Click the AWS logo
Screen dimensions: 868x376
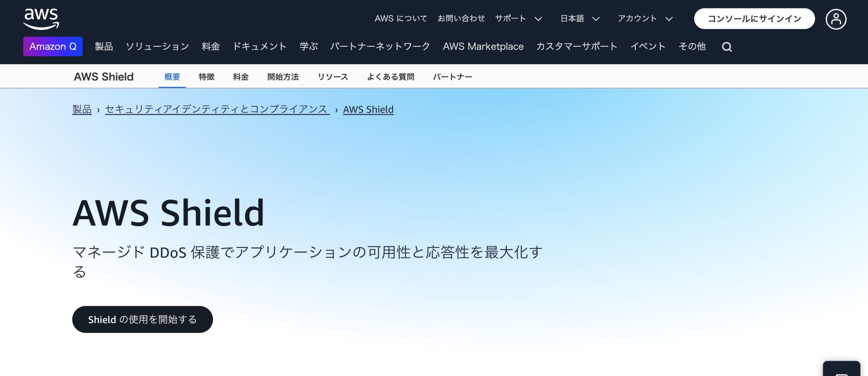41,19
